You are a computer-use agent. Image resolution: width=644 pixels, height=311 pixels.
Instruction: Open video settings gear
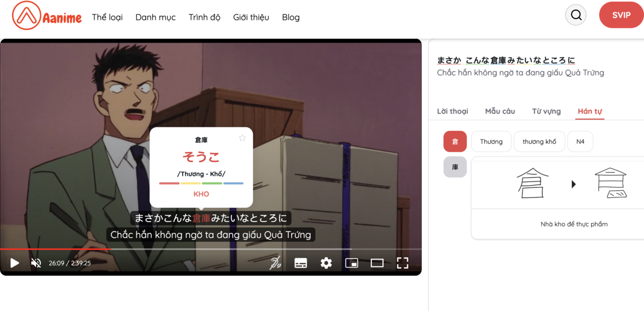[326, 263]
